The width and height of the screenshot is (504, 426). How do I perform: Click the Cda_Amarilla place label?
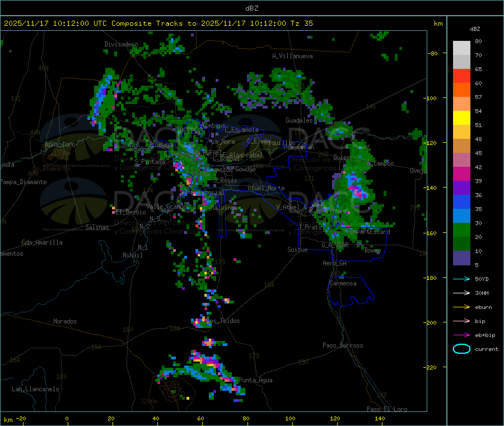pyautogui.click(x=42, y=242)
